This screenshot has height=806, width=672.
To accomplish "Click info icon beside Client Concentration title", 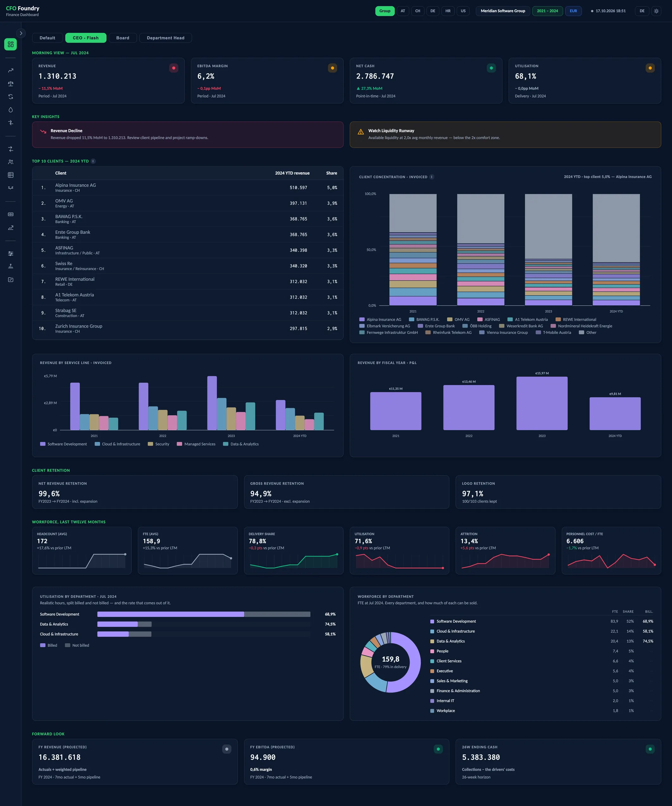I will 432,177.
